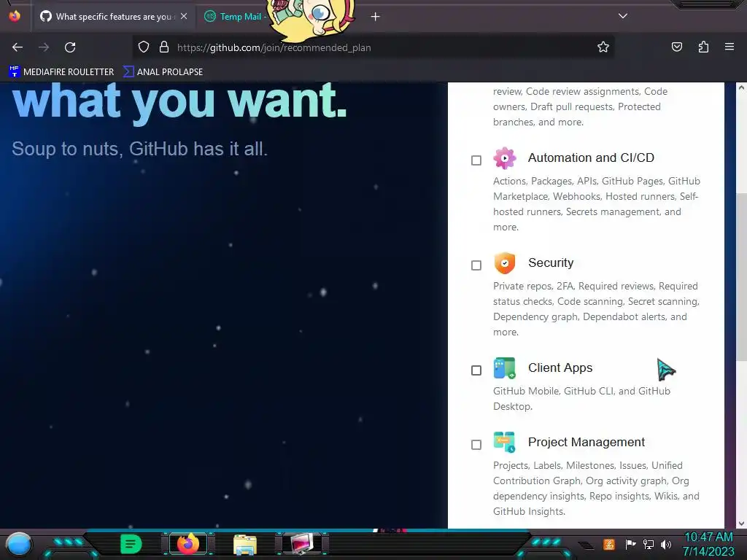Open the Pocket save icon
747x560 pixels.
[x=677, y=47]
